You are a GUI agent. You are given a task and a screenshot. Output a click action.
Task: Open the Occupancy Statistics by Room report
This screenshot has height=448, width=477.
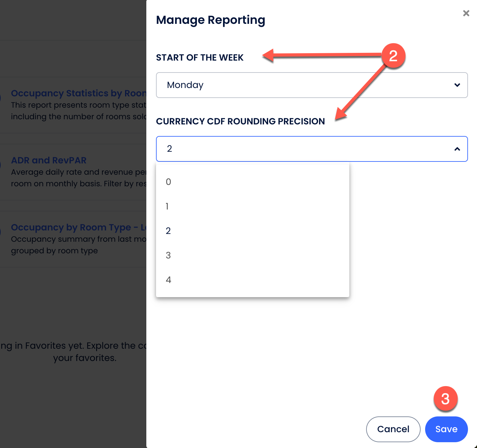79,93
